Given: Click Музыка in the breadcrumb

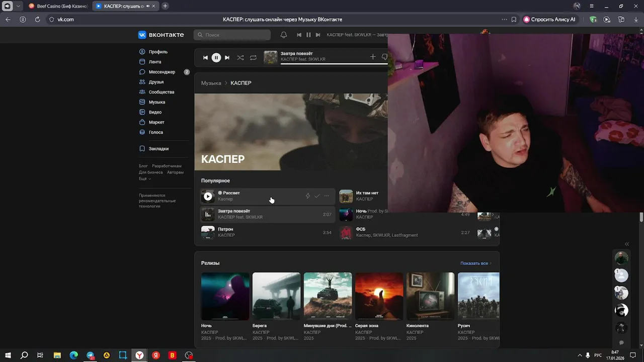Looking at the screenshot, I should [211, 83].
